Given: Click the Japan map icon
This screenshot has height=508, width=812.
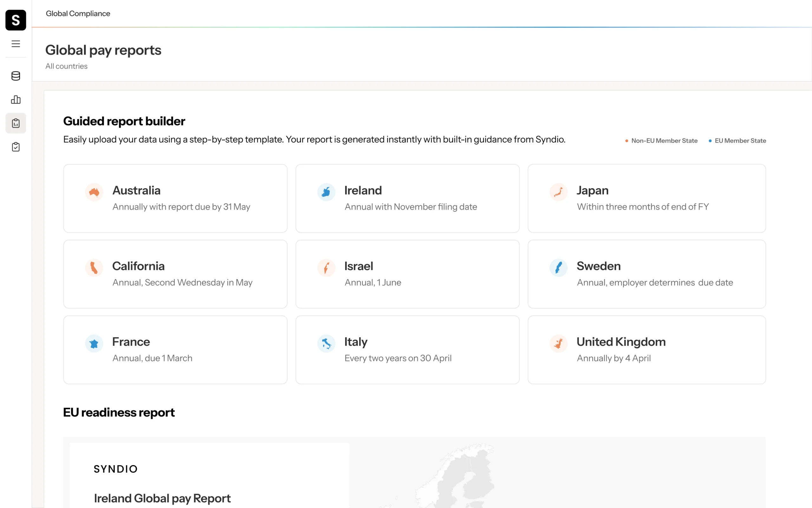Looking at the screenshot, I should (x=559, y=192).
